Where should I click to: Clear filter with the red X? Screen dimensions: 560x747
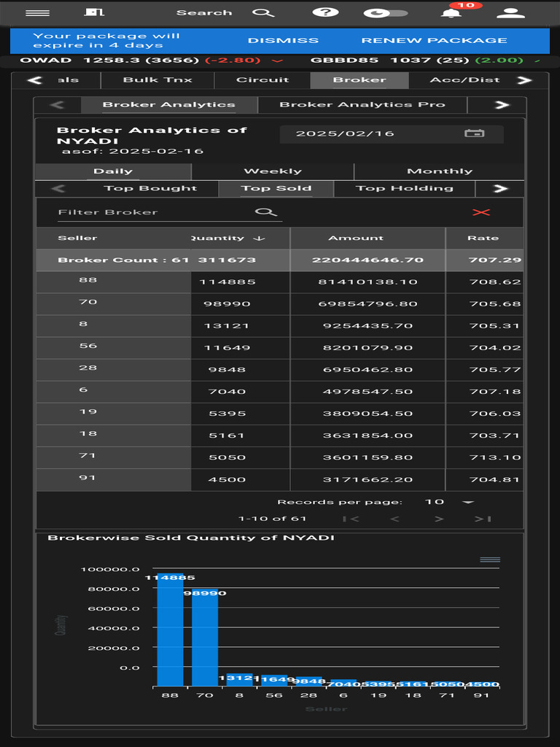point(481,212)
